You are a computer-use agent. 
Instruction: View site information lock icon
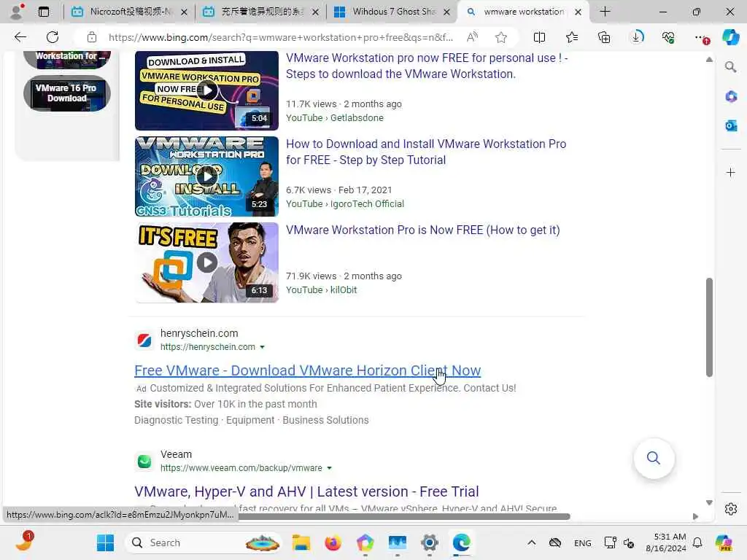coord(92,37)
